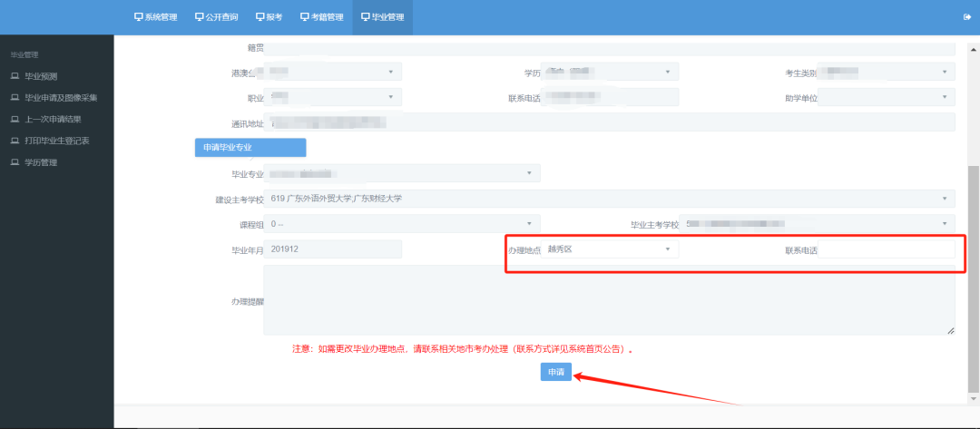The width and height of the screenshot is (980, 429).
Task: Click laptop icon beside 毕业预测
Action: click(x=15, y=77)
